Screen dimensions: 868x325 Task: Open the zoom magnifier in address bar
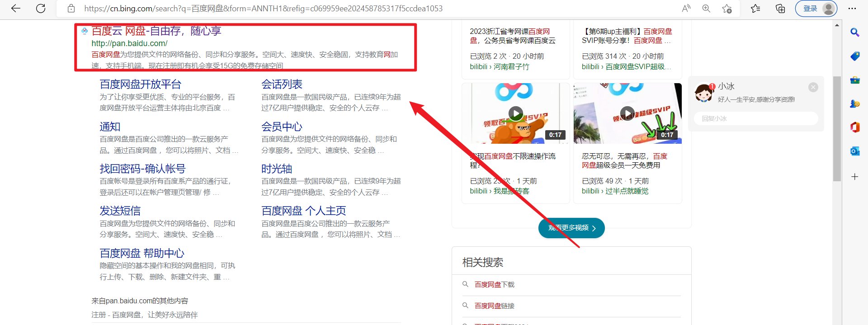tap(706, 9)
